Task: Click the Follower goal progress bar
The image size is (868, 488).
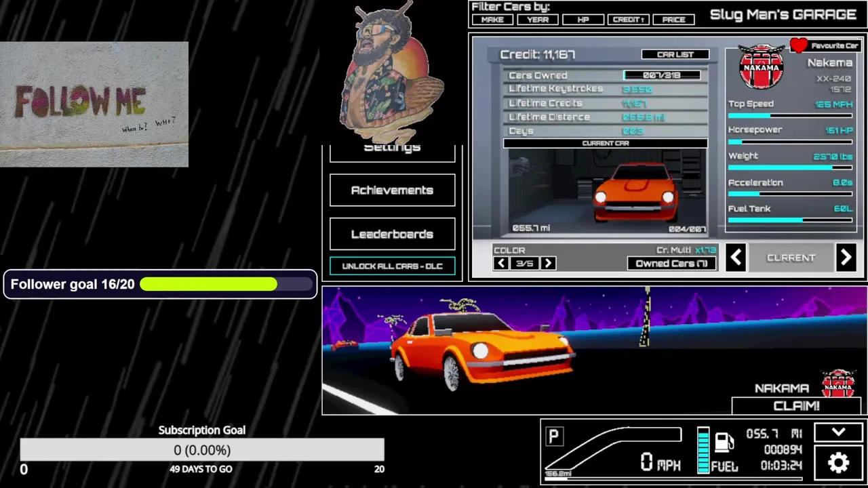Action: point(228,284)
